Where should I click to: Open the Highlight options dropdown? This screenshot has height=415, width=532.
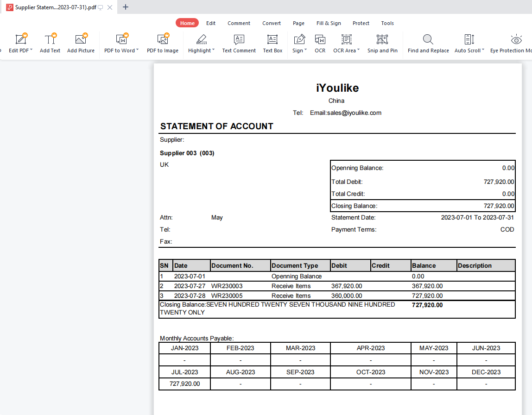(x=214, y=50)
